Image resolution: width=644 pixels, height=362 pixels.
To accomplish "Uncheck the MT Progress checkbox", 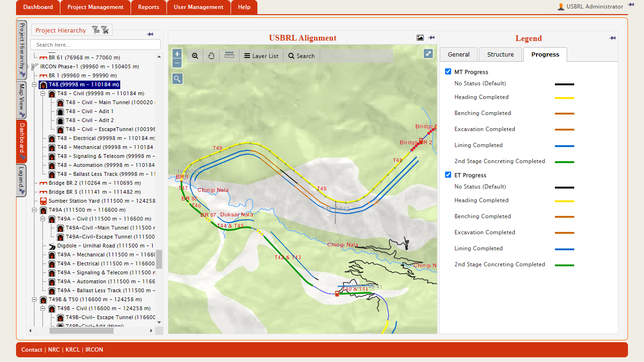I will pos(448,72).
